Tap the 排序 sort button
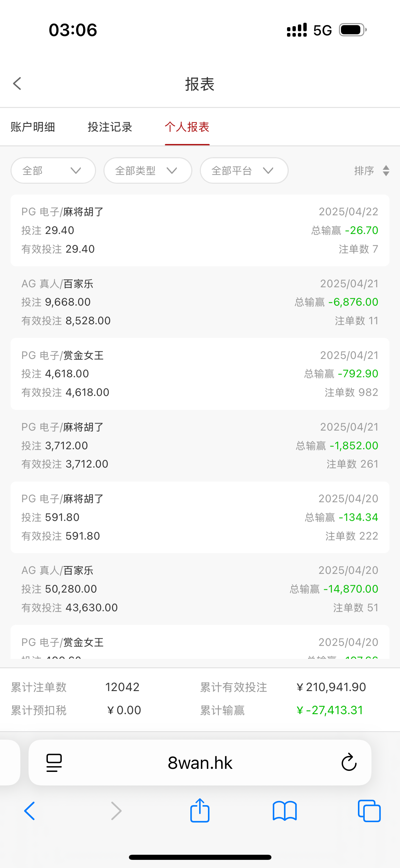Screen dimensions: 400x868 pos(364,170)
